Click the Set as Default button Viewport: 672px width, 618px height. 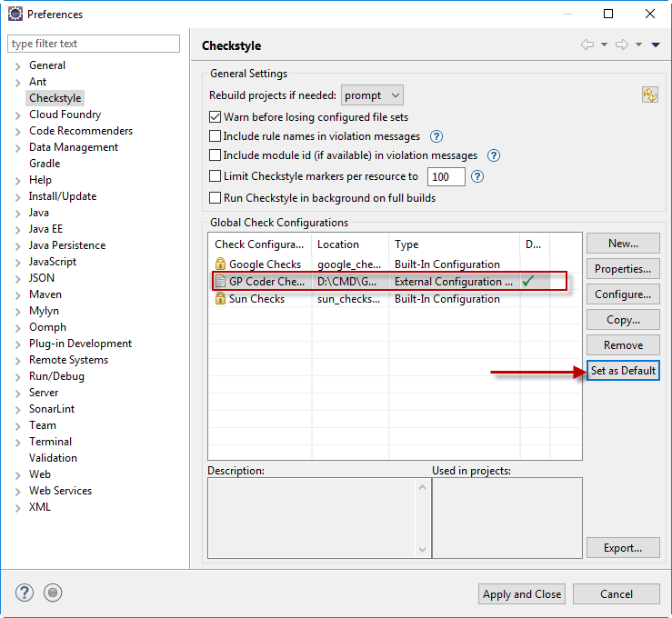click(x=623, y=371)
